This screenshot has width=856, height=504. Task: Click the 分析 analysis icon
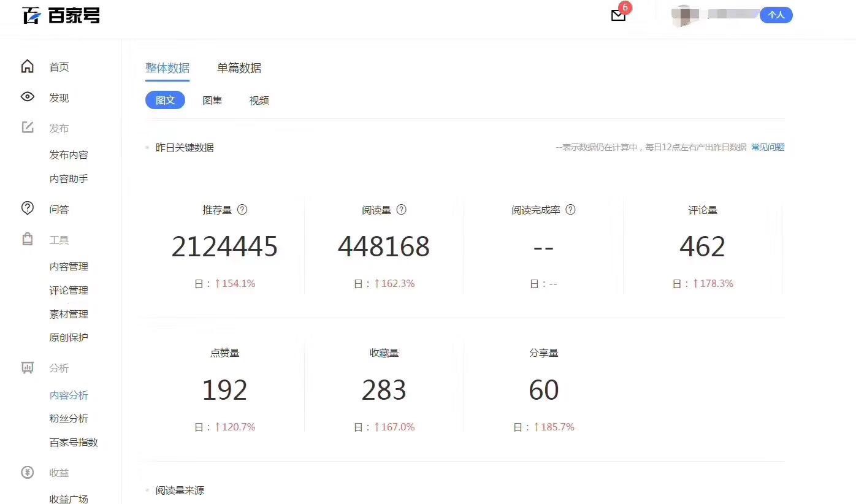pyautogui.click(x=27, y=367)
